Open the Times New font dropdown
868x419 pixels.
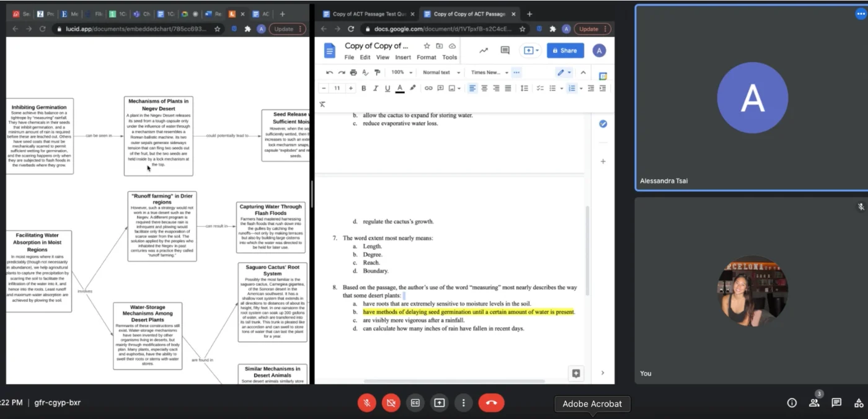(x=490, y=73)
